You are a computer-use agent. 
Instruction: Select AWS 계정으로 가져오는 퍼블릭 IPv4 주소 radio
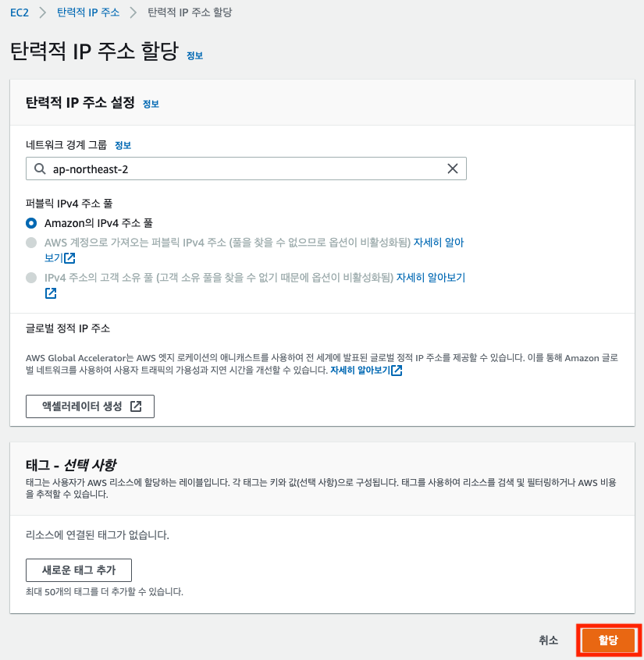click(x=31, y=243)
